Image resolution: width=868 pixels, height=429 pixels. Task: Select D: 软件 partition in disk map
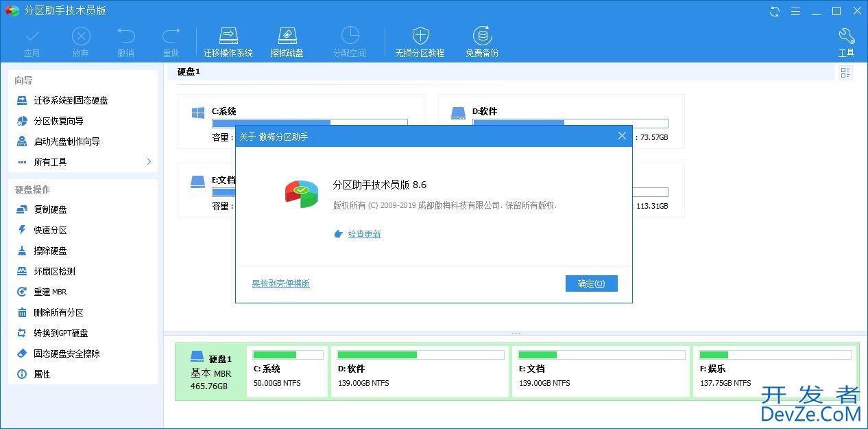[x=421, y=371]
